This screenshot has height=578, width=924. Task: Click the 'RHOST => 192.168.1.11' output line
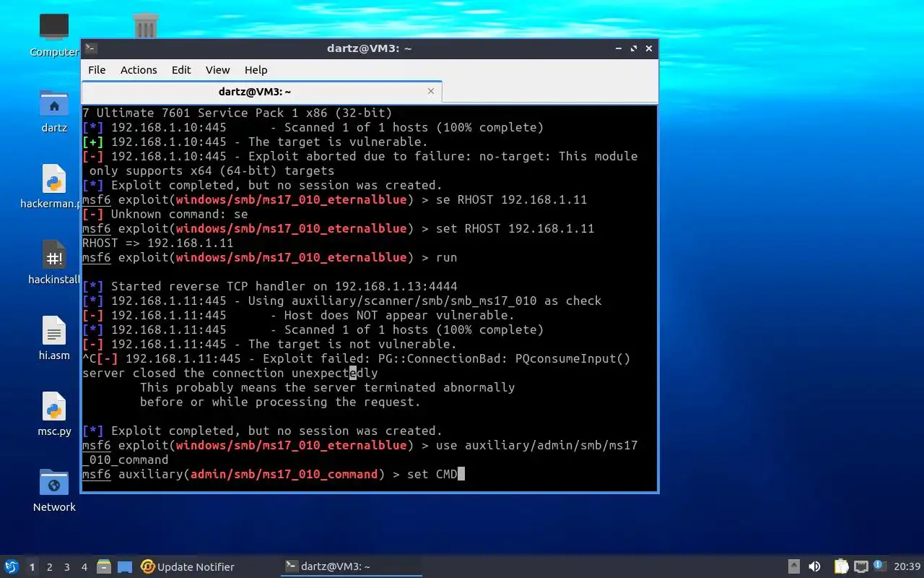click(x=158, y=243)
